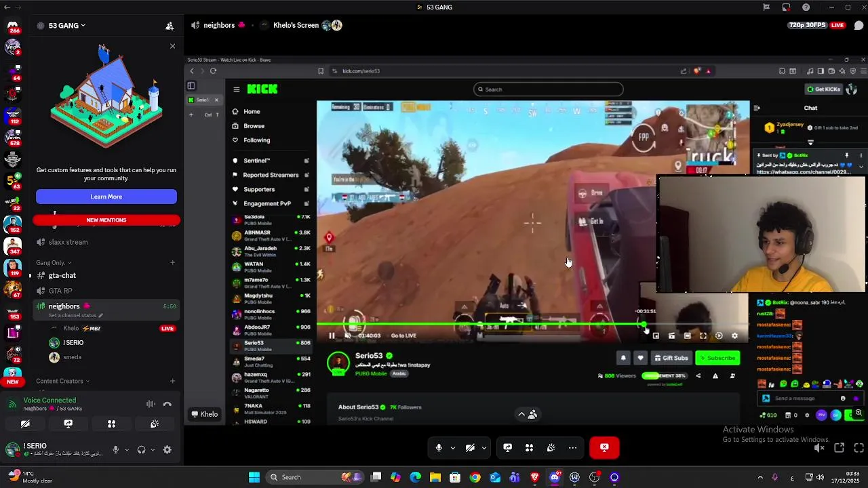Open Activities from the control bar
The image size is (868, 488).
point(530,448)
